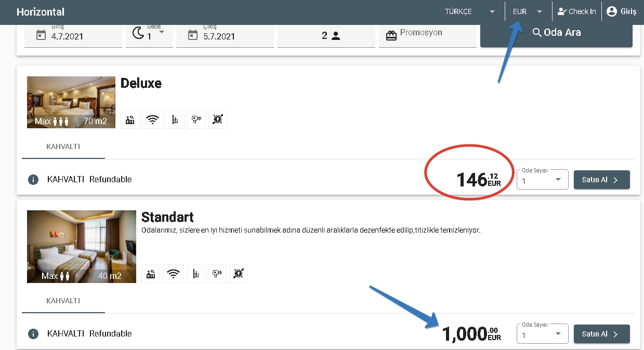Click the WiFi amenity icon in Standart room
Image resolution: width=644 pixels, height=350 pixels.
(174, 274)
